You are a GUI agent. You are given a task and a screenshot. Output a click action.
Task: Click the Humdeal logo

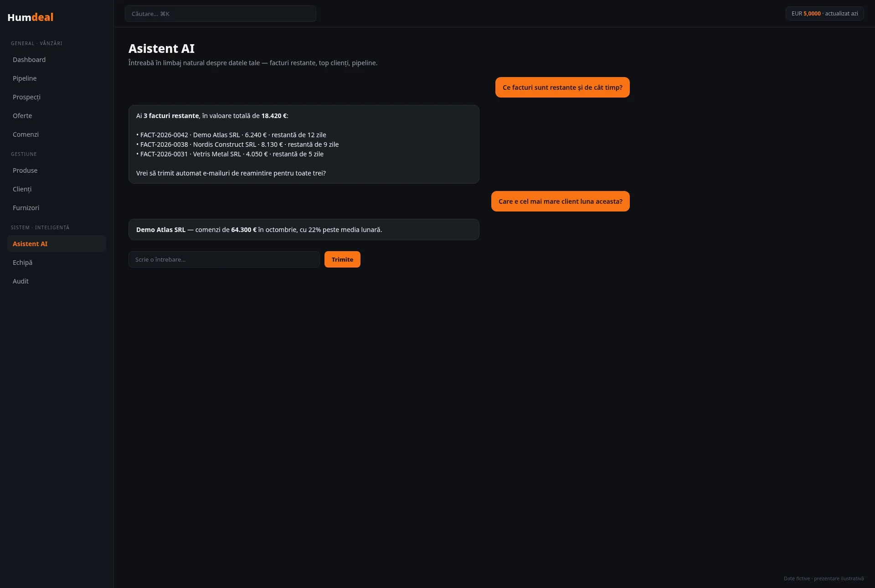pyautogui.click(x=31, y=17)
